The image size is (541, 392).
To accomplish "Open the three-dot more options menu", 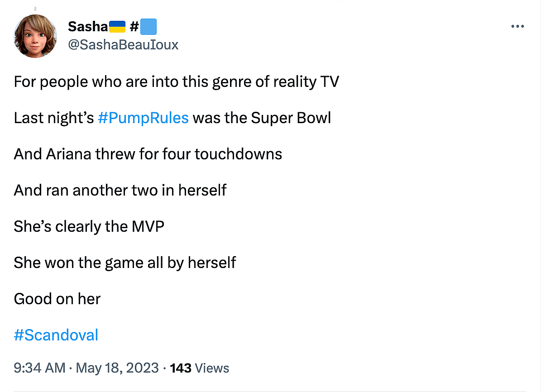I will pyautogui.click(x=517, y=27).
